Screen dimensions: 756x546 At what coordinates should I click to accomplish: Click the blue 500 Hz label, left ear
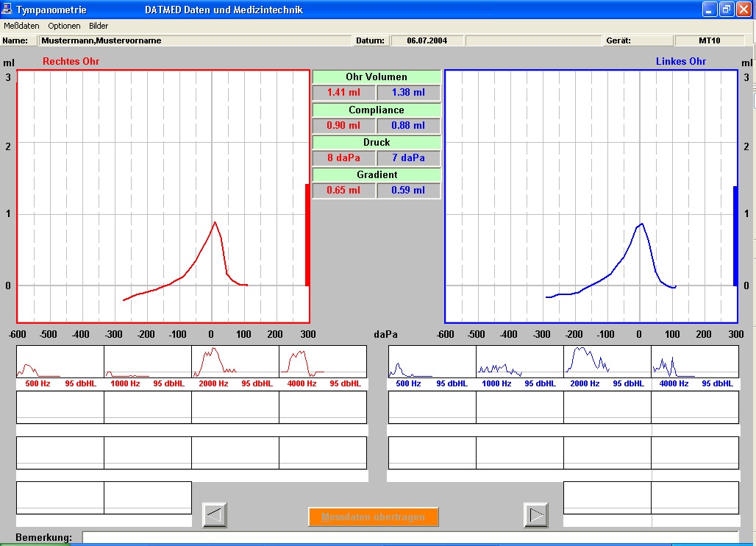[408, 384]
